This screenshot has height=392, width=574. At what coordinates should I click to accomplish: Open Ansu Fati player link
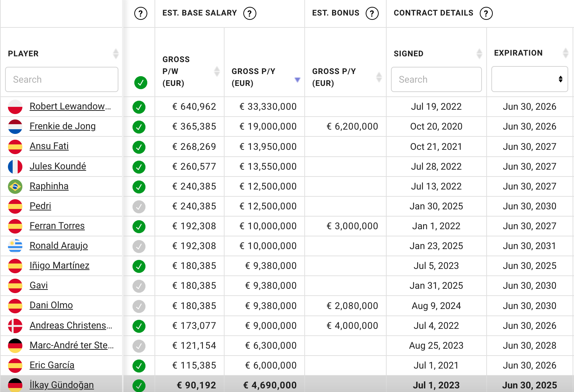click(x=49, y=146)
